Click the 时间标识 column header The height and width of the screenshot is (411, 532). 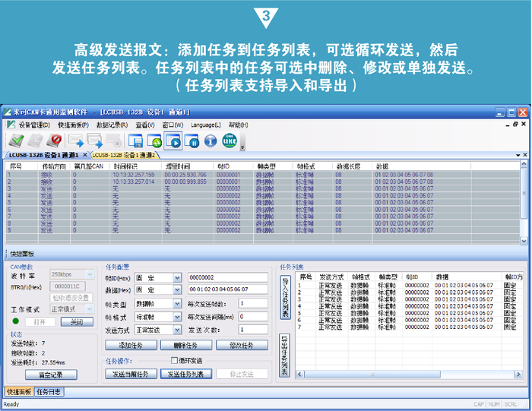[x=136, y=166]
